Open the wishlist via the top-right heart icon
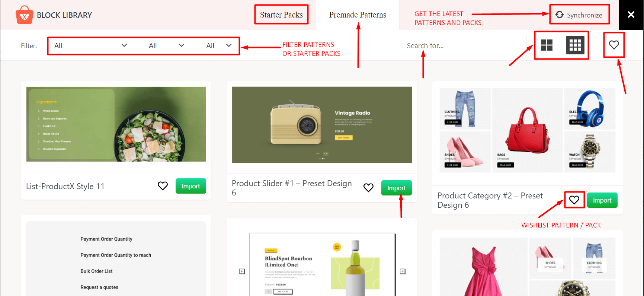This screenshot has height=296, width=644. point(614,45)
